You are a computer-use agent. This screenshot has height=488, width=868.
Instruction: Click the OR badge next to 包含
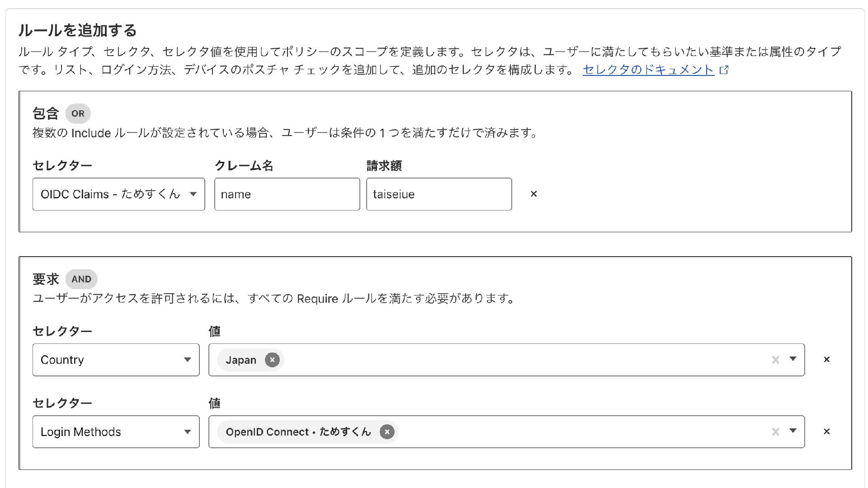pyautogui.click(x=78, y=113)
